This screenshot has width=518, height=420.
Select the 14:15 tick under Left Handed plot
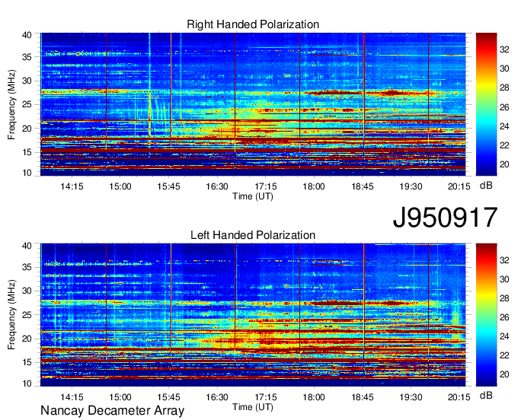click(x=72, y=397)
